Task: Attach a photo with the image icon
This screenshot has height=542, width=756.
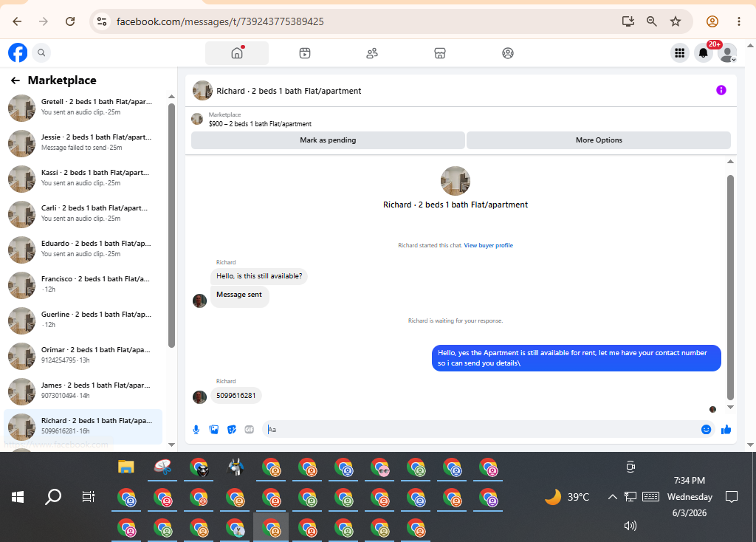Action: click(214, 430)
